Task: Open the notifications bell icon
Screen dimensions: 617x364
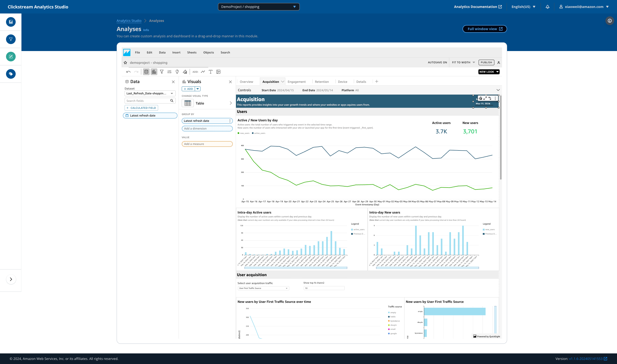Action: pyautogui.click(x=548, y=7)
